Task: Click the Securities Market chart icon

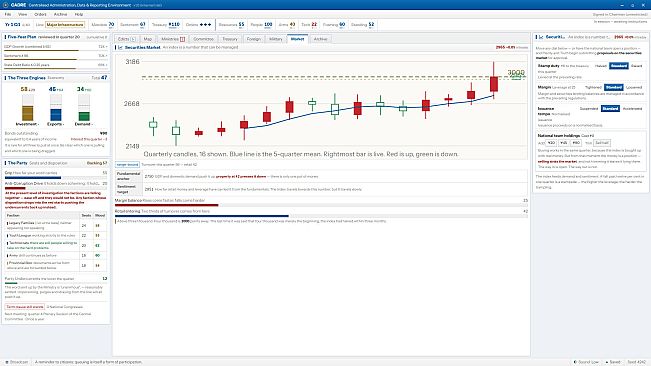Action: click(120, 47)
